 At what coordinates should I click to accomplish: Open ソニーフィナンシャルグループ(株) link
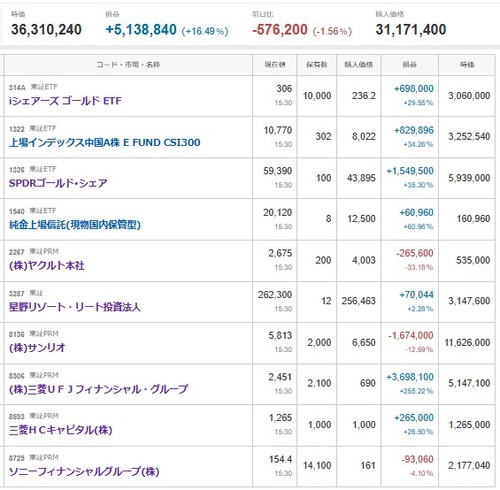pyautogui.click(x=84, y=471)
